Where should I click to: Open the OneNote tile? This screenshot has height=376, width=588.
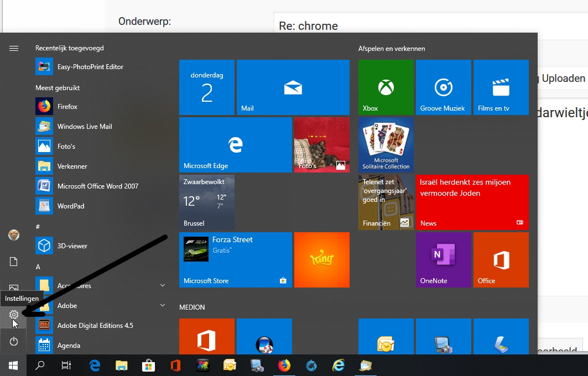click(443, 260)
